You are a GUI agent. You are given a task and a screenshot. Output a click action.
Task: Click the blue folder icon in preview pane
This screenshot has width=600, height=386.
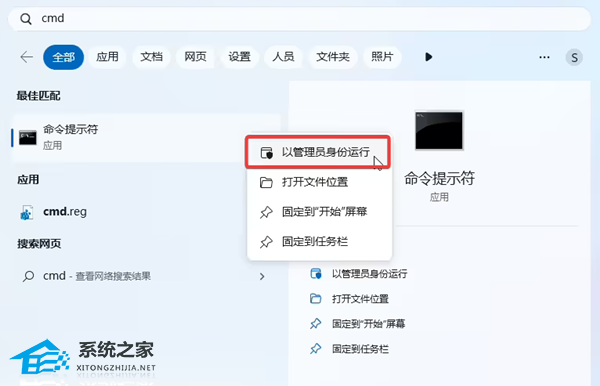tap(316, 298)
